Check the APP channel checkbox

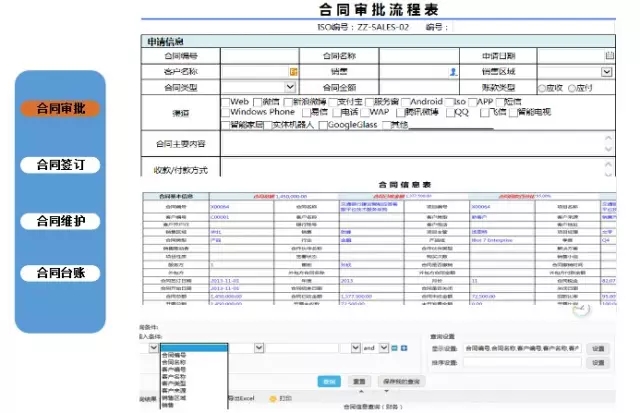pos(473,102)
